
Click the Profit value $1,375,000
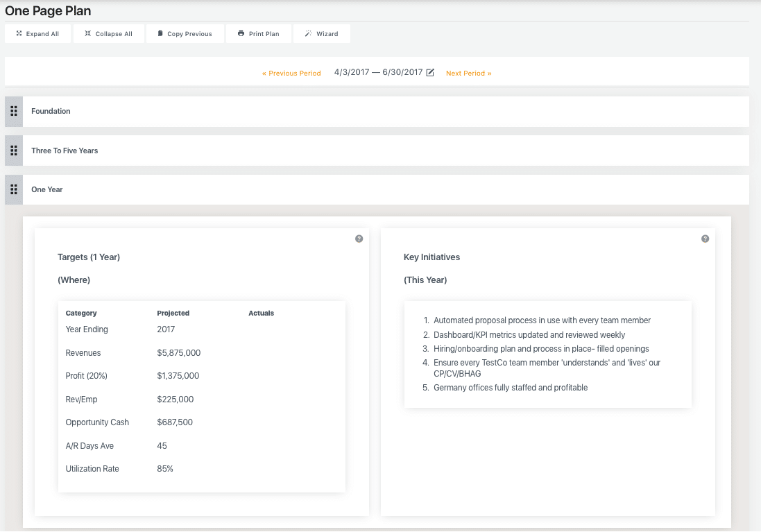[178, 376]
